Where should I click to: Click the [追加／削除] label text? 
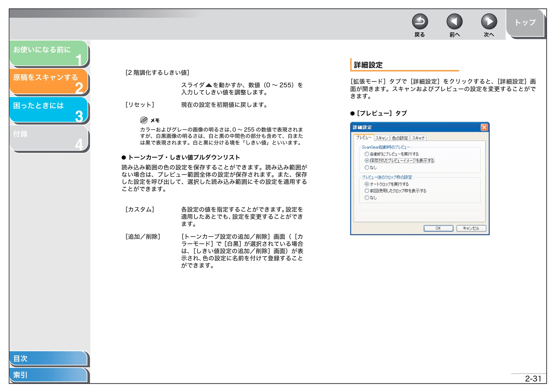click(x=143, y=236)
